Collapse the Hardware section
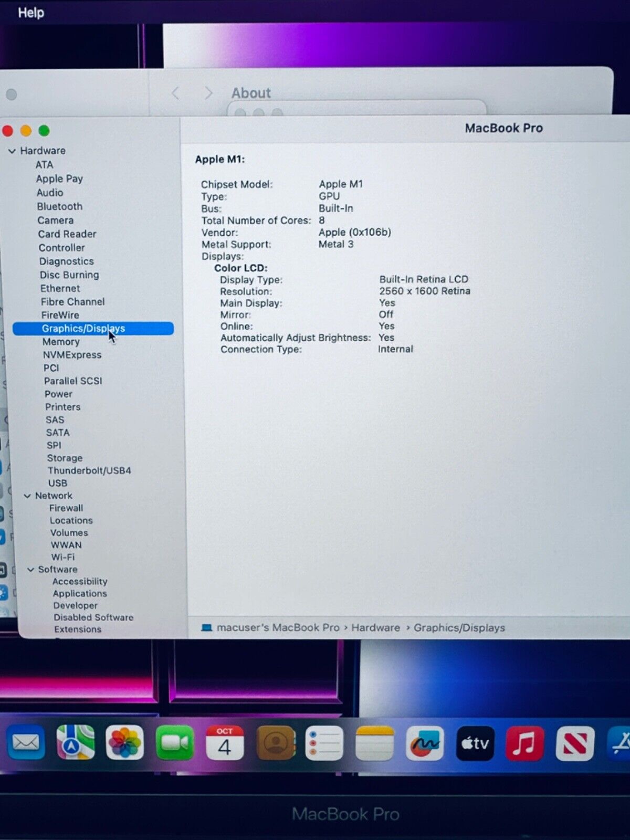 pyautogui.click(x=12, y=151)
